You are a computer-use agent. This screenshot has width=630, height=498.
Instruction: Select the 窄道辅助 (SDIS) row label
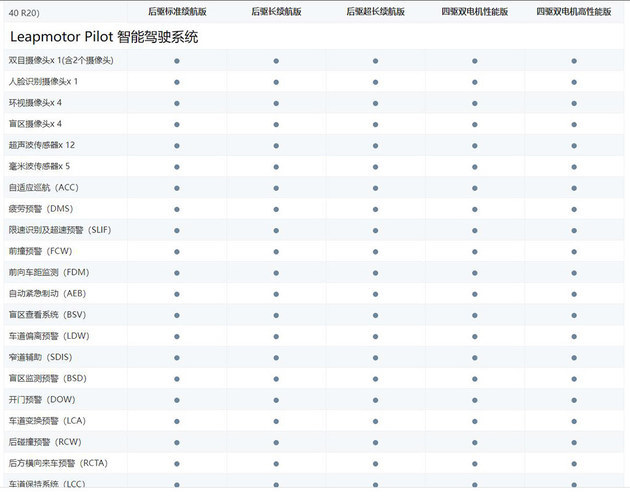41,357
